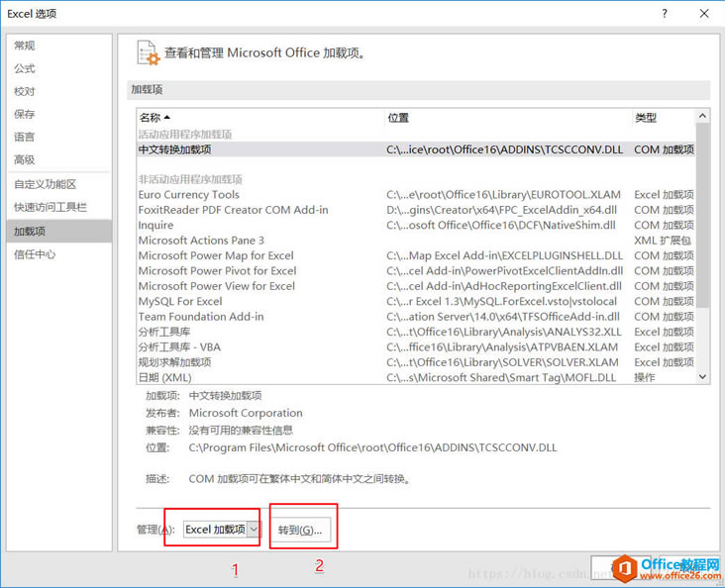Viewport: 725px width, 588px height.
Task: Select the Euro Currency Tools add-in
Action: click(x=416, y=195)
